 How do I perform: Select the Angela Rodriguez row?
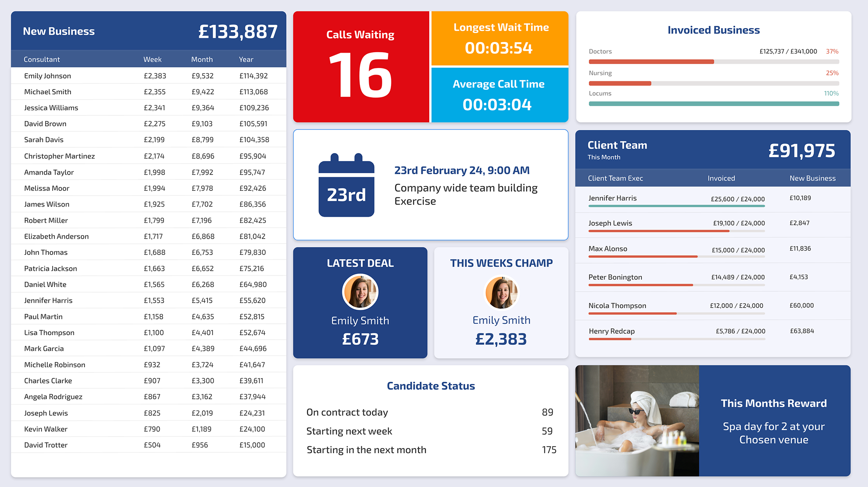[x=149, y=397]
